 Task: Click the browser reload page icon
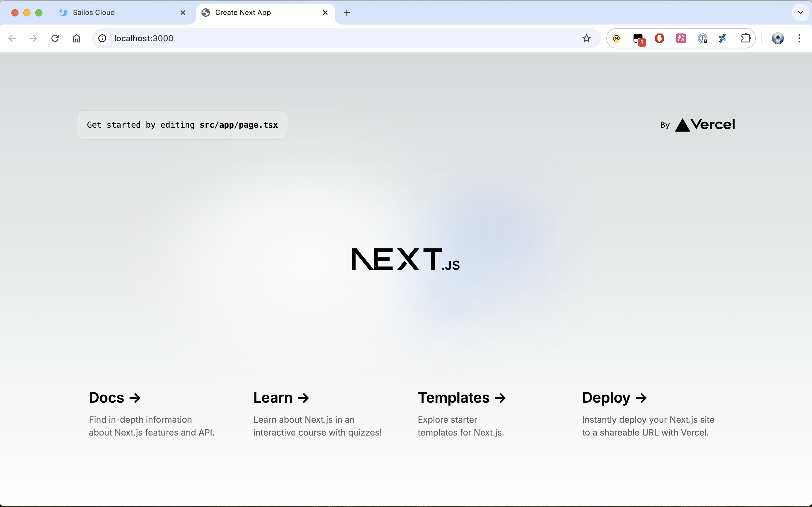coord(55,38)
